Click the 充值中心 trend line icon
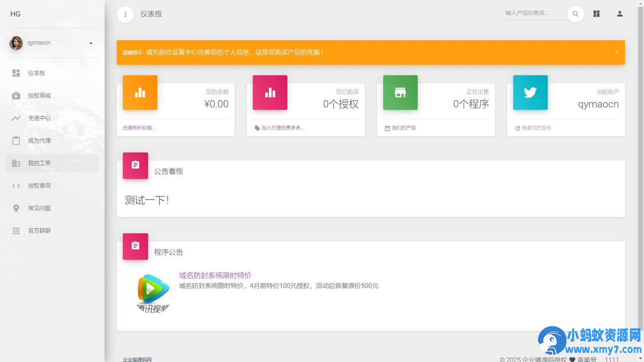This screenshot has width=644, height=362. point(16,118)
